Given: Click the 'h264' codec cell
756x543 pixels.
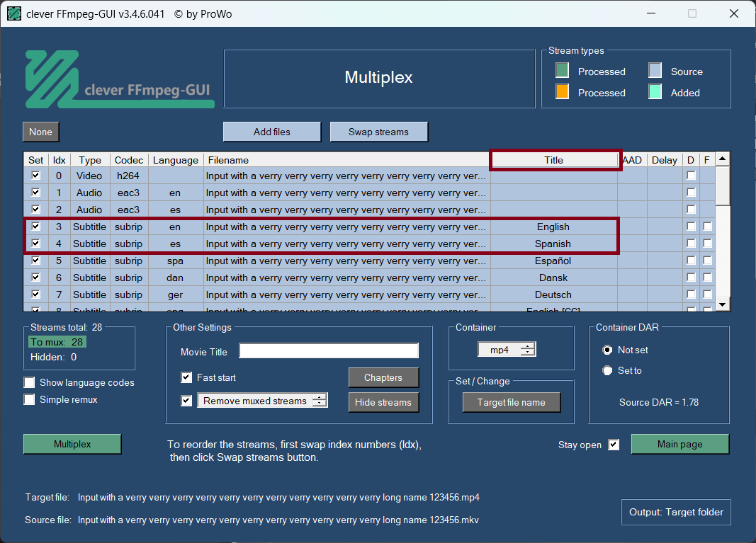Looking at the screenshot, I should pos(128,176).
